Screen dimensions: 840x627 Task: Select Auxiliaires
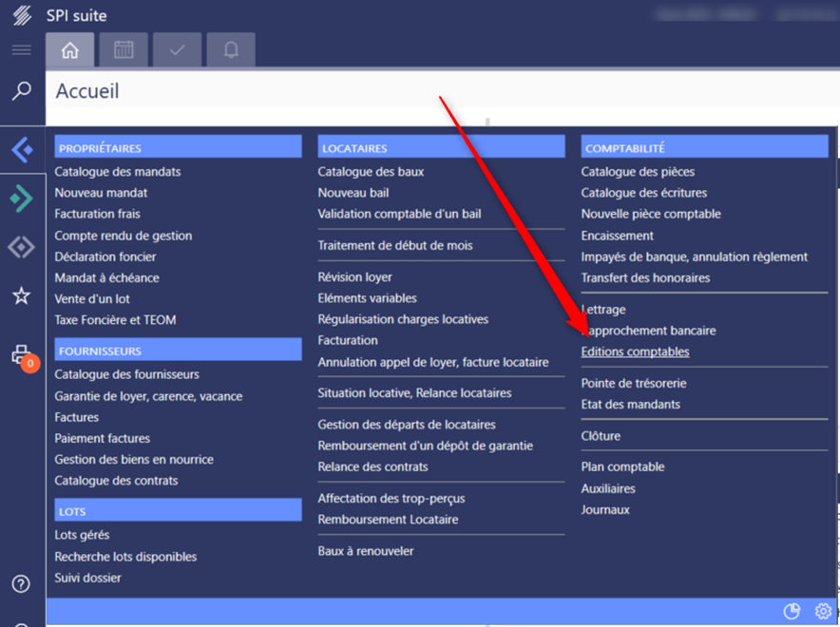[x=608, y=488]
